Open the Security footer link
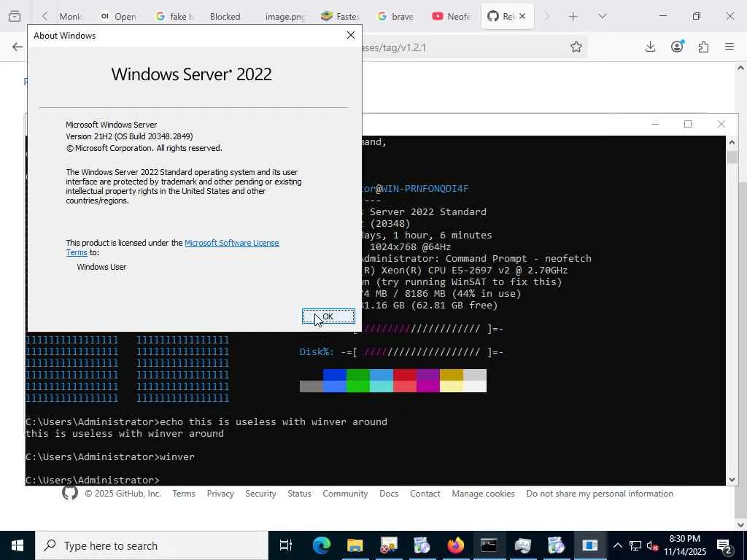Screen dimensions: 747x560 pyautogui.click(x=260, y=494)
